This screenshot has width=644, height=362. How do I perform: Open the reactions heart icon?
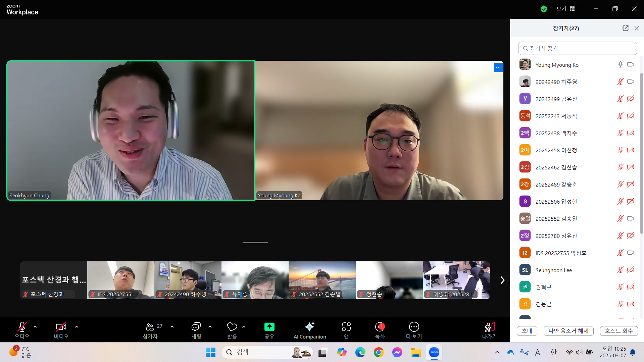[x=232, y=326]
